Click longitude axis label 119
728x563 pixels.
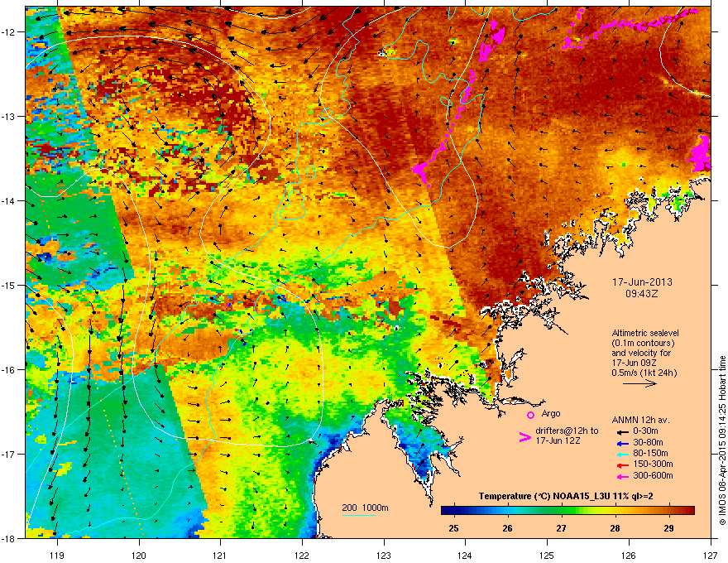tap(58, 555)
